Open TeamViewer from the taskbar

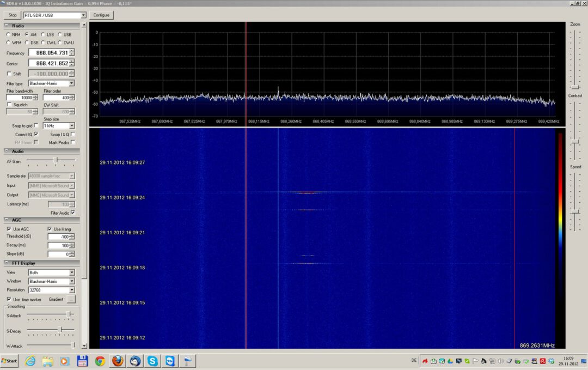click(170, 361)
